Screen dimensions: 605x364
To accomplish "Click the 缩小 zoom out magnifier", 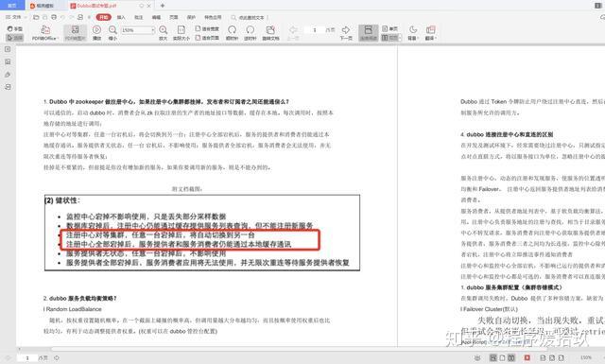I will (x=112, y=33).
